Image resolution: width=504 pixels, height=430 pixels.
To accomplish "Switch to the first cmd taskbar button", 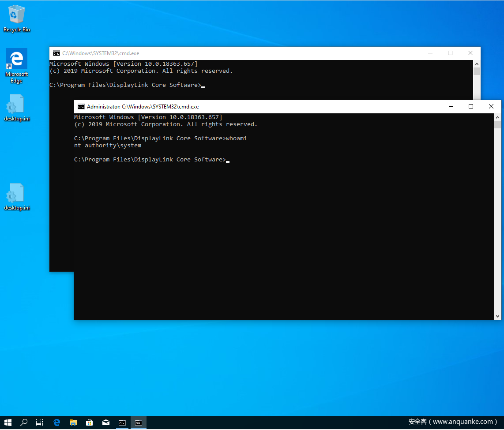I will [122, 422].
